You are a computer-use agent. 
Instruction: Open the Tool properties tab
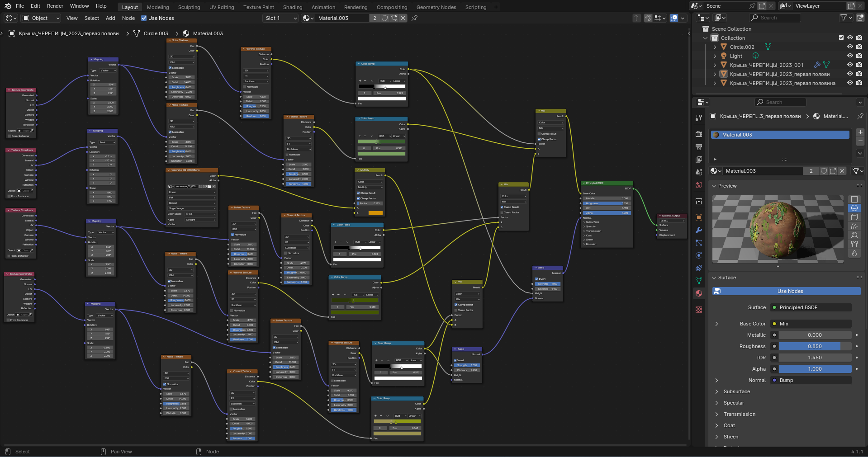(699, 118)
